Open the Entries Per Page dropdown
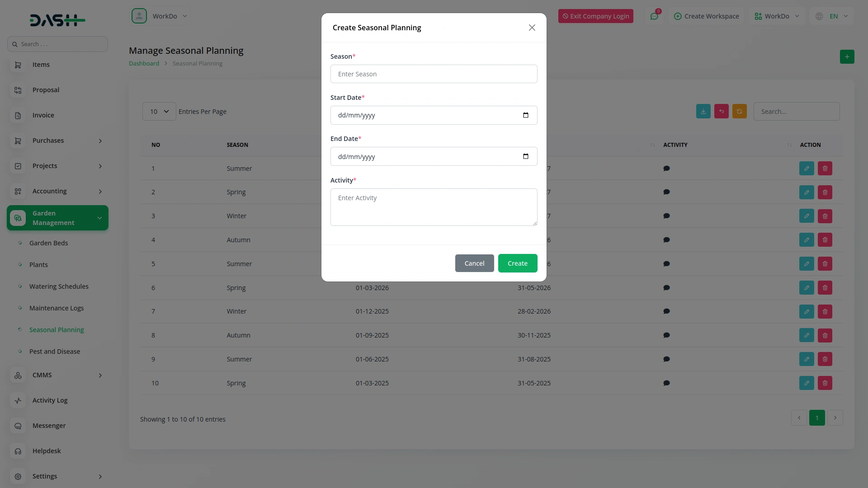 click(x=158, y=111)
